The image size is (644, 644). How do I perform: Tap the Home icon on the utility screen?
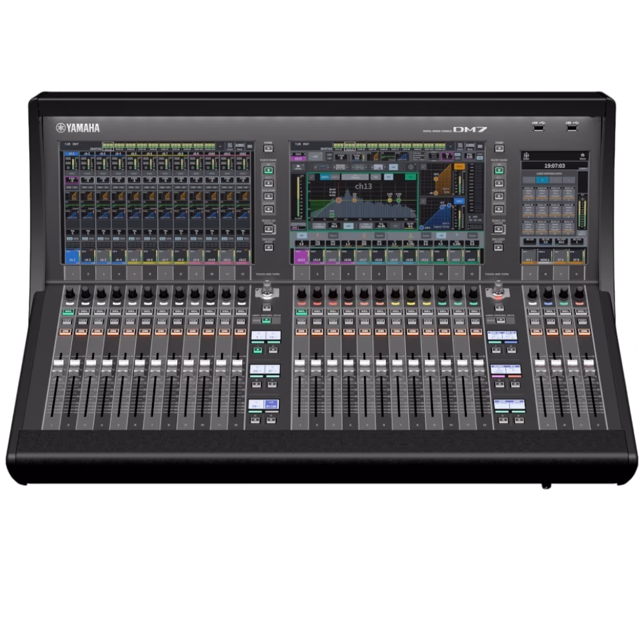click(582, 156)
